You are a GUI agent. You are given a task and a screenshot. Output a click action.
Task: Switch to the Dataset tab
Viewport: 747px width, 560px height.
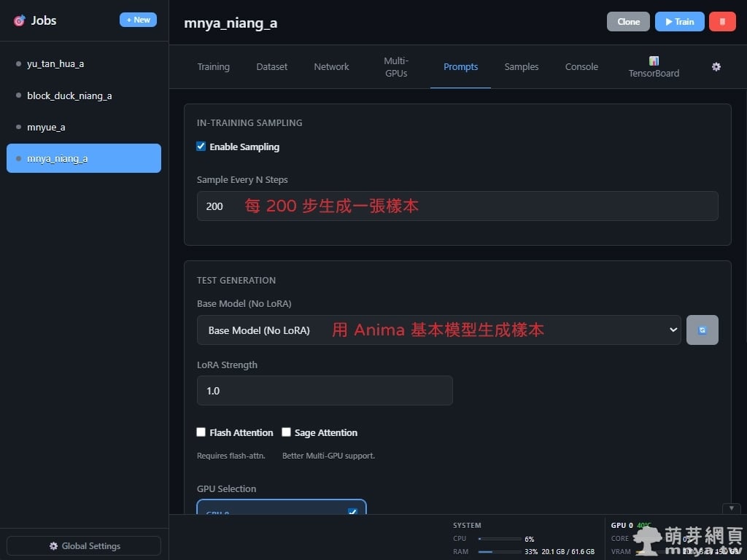coord(271,66)
